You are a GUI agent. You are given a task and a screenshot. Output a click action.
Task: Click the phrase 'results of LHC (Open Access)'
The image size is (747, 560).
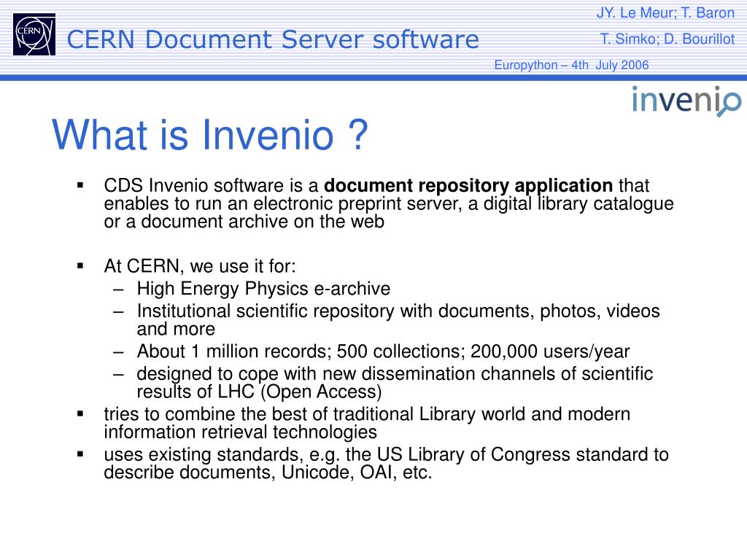(x=259, y=392)
